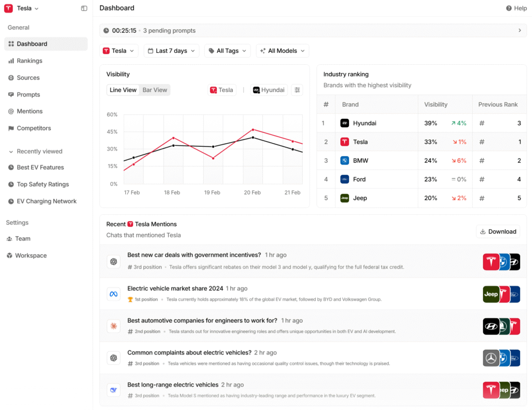
Task: Click the Tesla logo in the ranking table
Action: [344, 142]
